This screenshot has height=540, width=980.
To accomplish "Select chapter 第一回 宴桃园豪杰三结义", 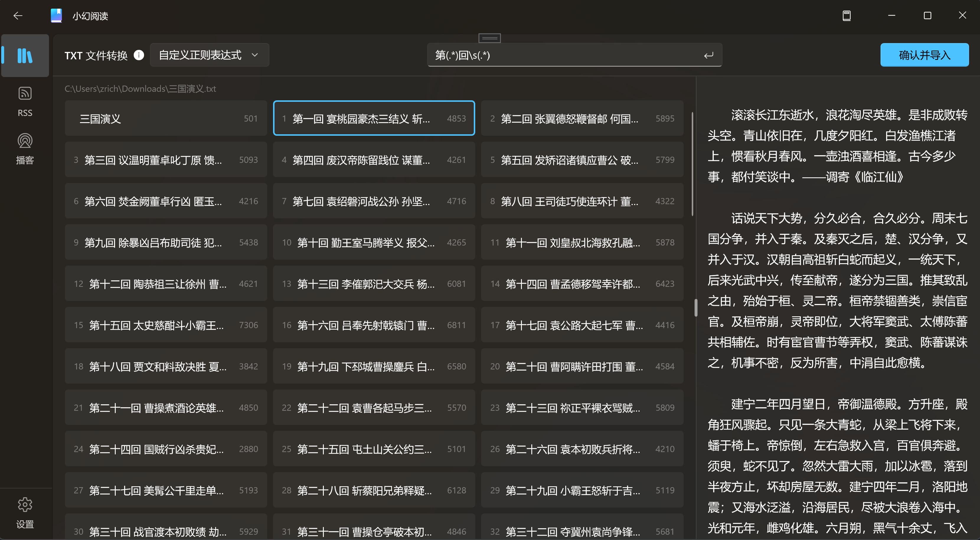I will tap(374, 118).
